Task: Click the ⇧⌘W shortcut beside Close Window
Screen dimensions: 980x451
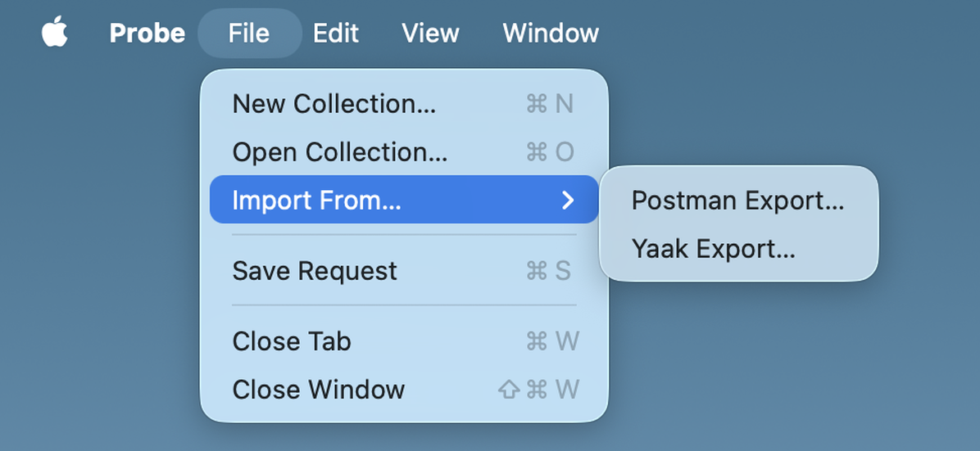Action: click(x=538, y=390)
